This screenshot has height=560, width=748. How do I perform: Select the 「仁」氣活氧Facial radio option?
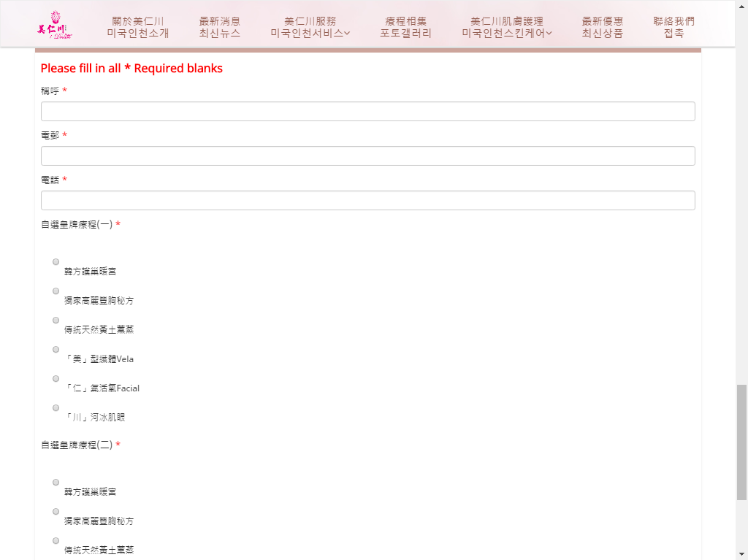tap(56, 379)
